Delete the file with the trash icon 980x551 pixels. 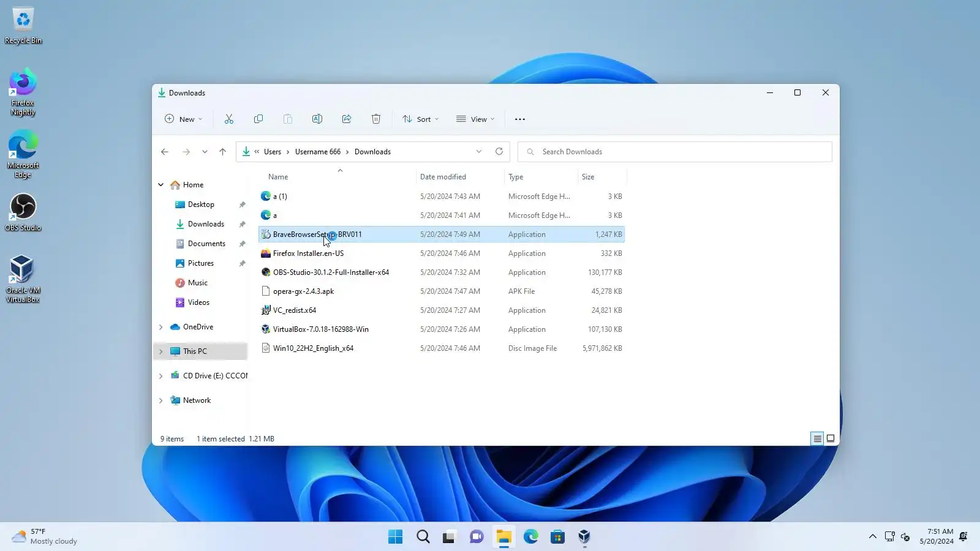[376, 119]
